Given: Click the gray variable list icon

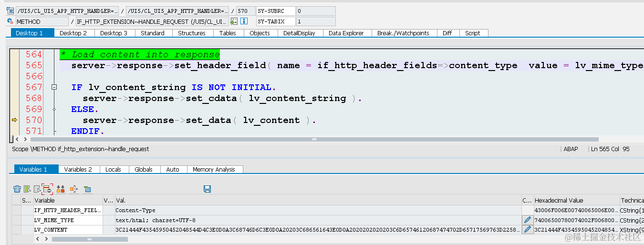Looking at the screenshot, I should [37, 189].
